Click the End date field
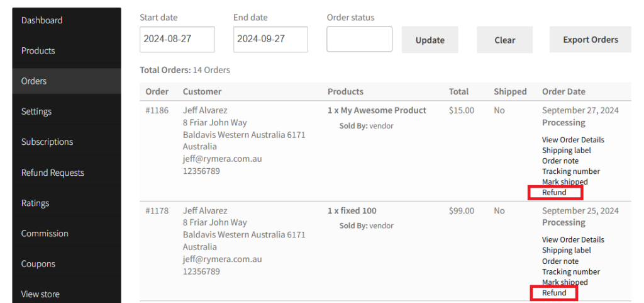The image size is (644, 303). pyautogui.click(x=270, y=40)
